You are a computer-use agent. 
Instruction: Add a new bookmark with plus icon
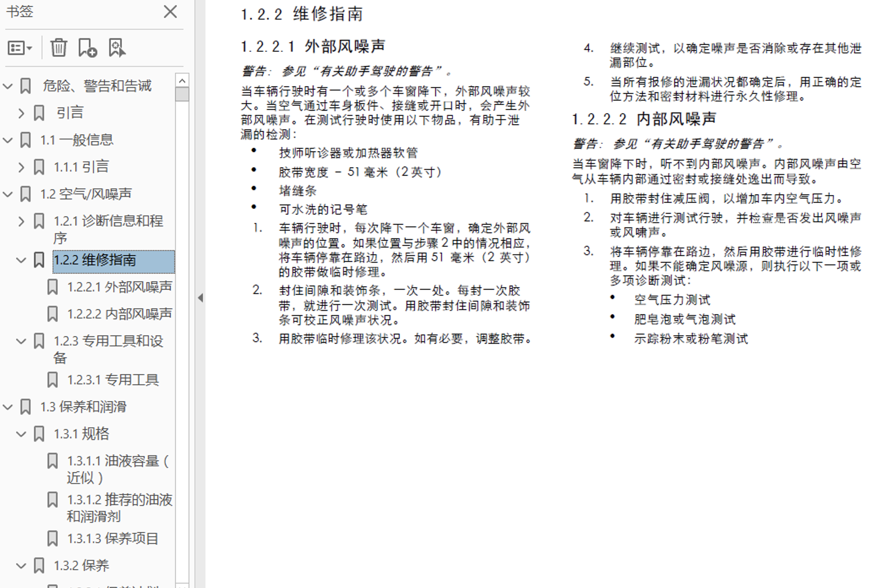click(x=87, y=47)
